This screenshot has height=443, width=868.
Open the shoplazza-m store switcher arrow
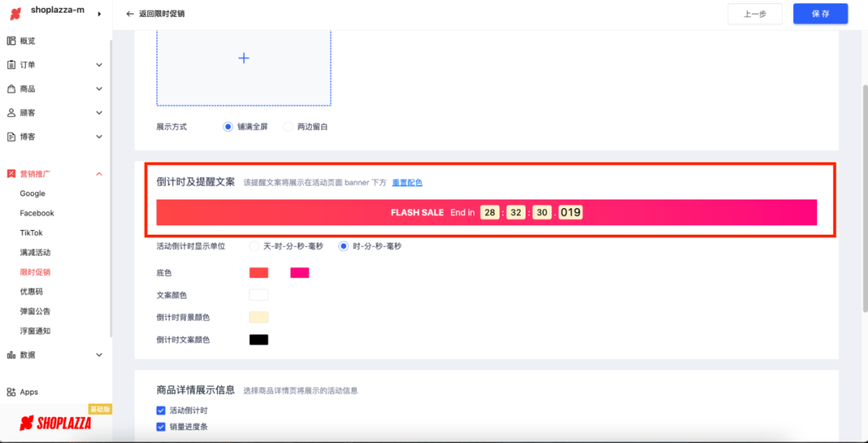click(99, 14)
